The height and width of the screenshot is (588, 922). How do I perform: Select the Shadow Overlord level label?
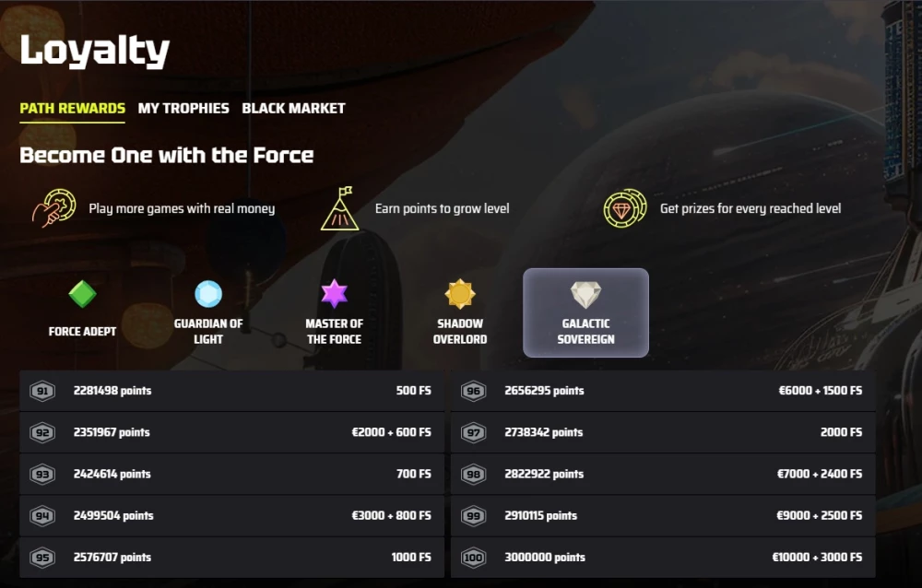(460, 331)
